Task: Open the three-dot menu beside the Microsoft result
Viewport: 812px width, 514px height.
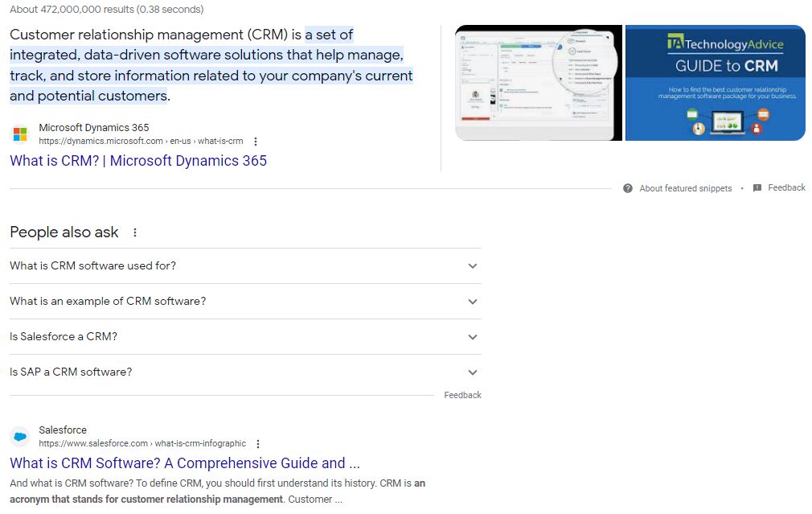Action: (255, 141)
